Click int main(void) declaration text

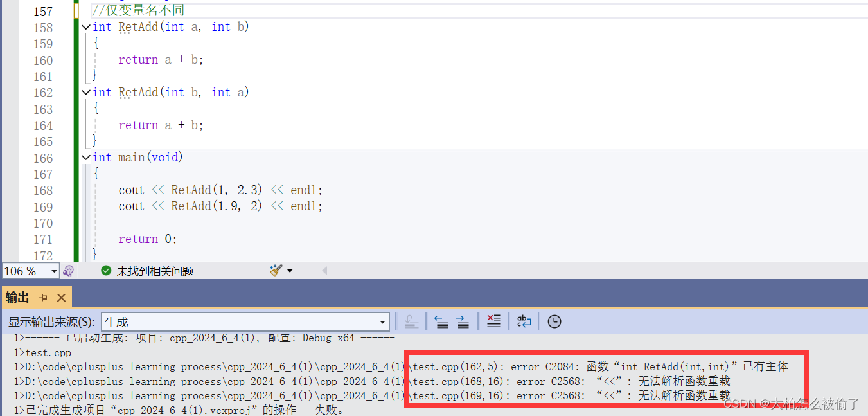click(x=137, y=158)
